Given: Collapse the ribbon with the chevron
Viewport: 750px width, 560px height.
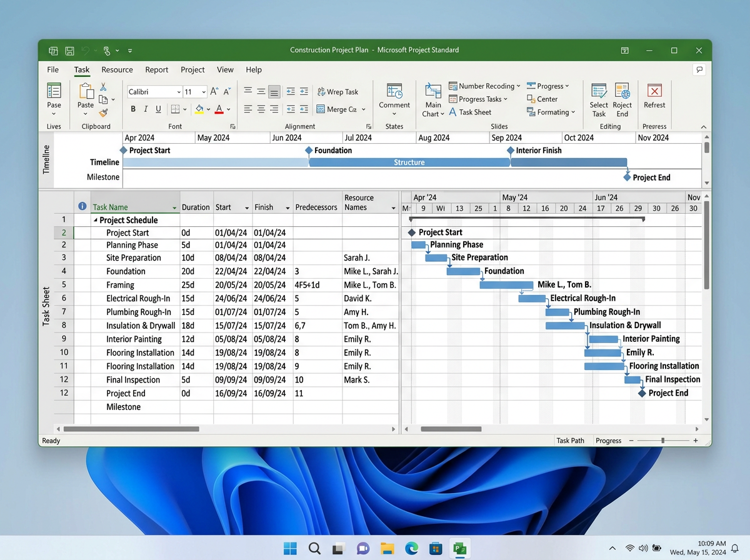Looking at the screenshot, I should (703, 127).
